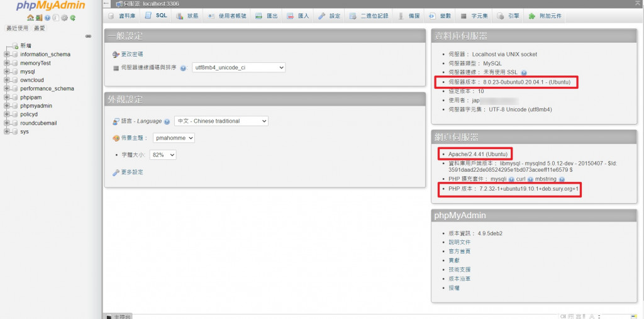Click the Home icon in the sidebar

(30, 18)
